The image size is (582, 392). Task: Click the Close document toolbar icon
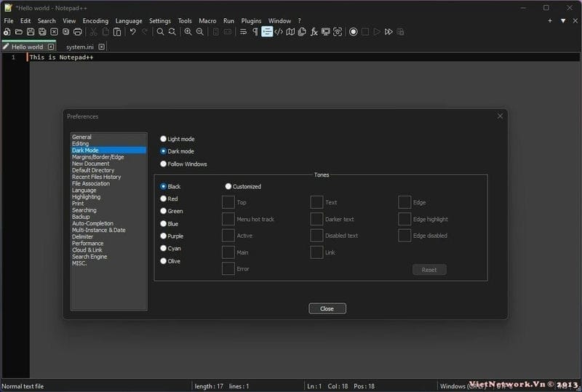pos(54,32)
